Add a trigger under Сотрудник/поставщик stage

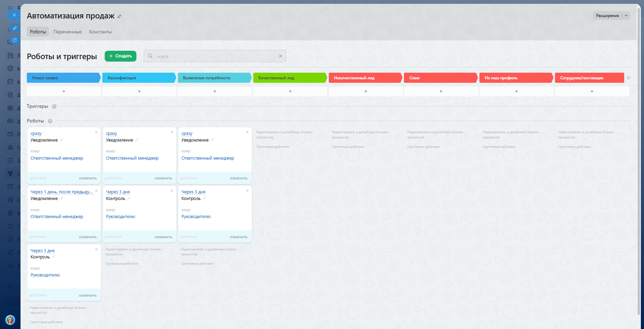592,91
